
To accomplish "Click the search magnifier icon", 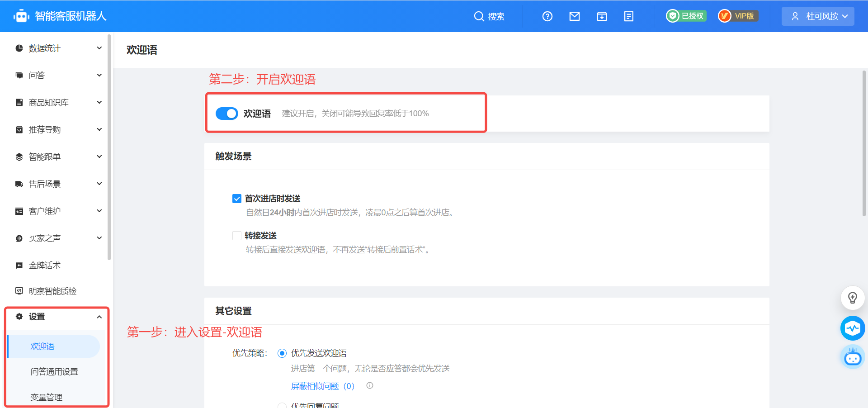I will click(479, 16).
